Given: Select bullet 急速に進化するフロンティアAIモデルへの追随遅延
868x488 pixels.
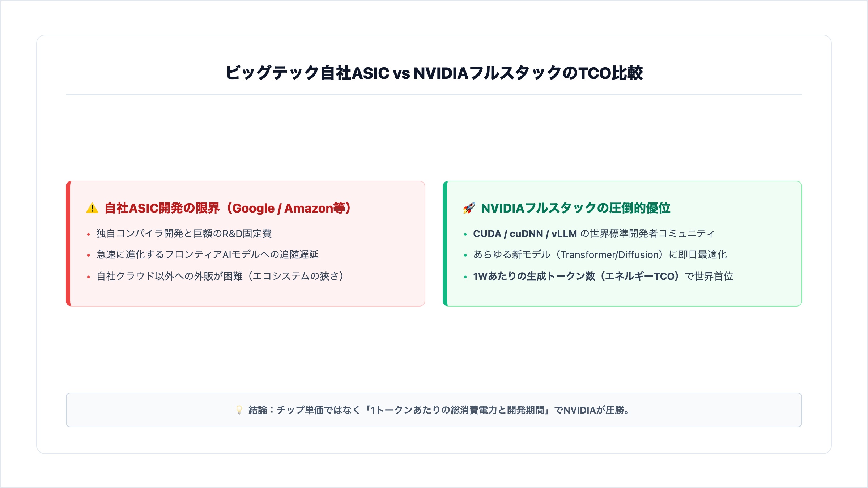Looking at the screenshot, I should [x=207, y=254].
